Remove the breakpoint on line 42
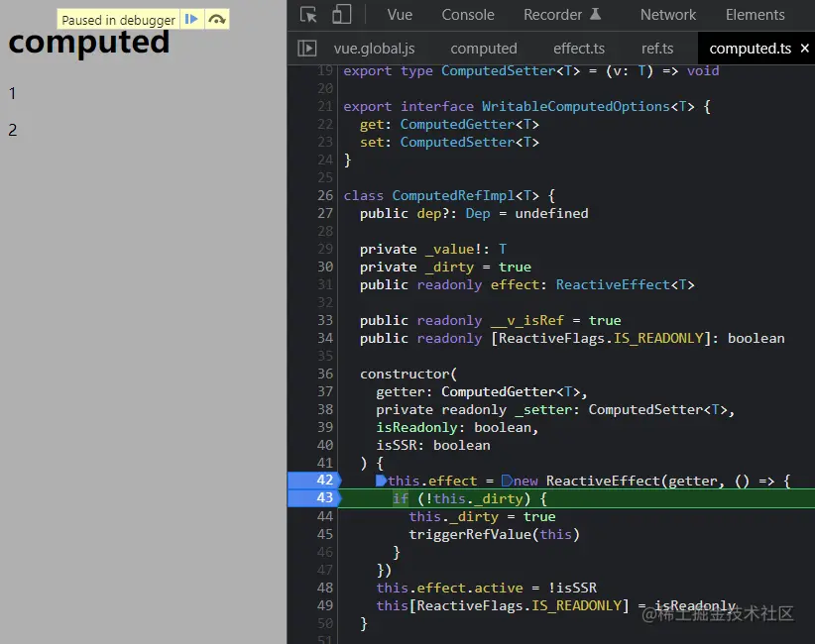 (x=325, y=480)
